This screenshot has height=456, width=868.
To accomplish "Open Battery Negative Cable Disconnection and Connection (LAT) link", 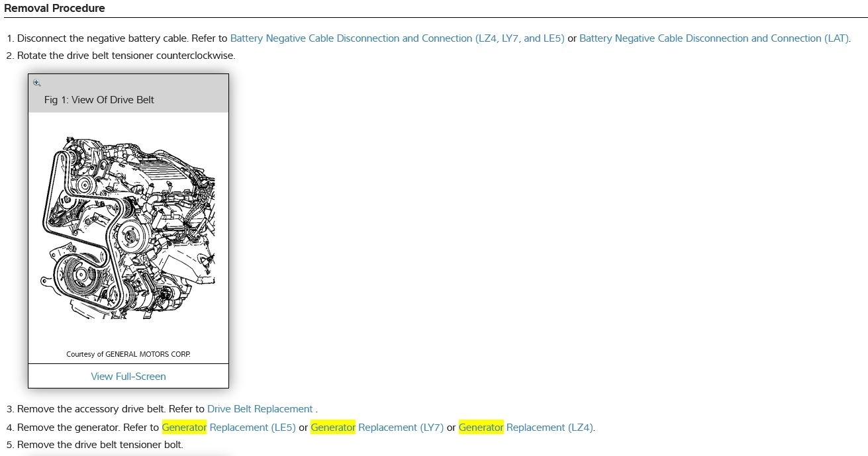I will [714, 38].
